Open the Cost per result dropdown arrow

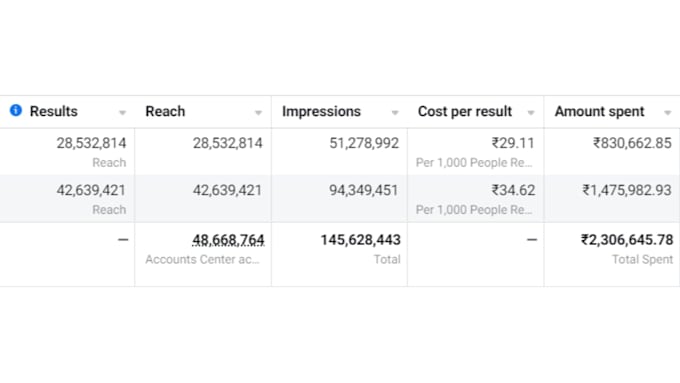coord(531,113)
